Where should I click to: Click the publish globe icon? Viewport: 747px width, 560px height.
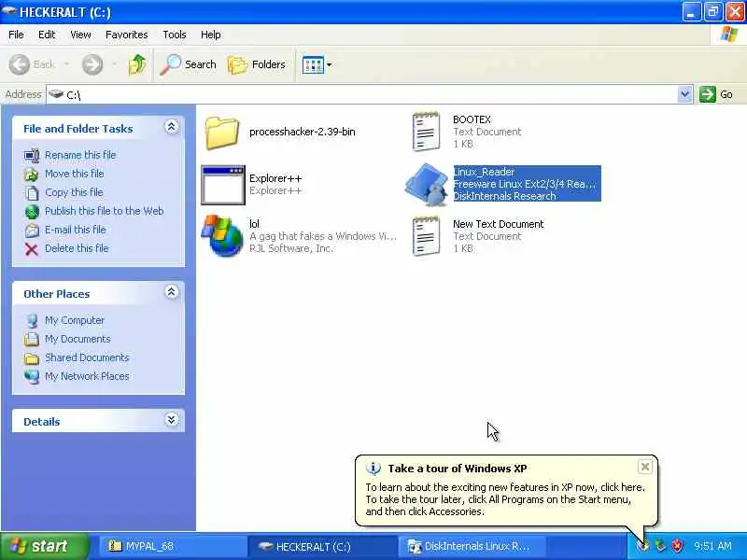pyautogui.click(x=32, y=212)
